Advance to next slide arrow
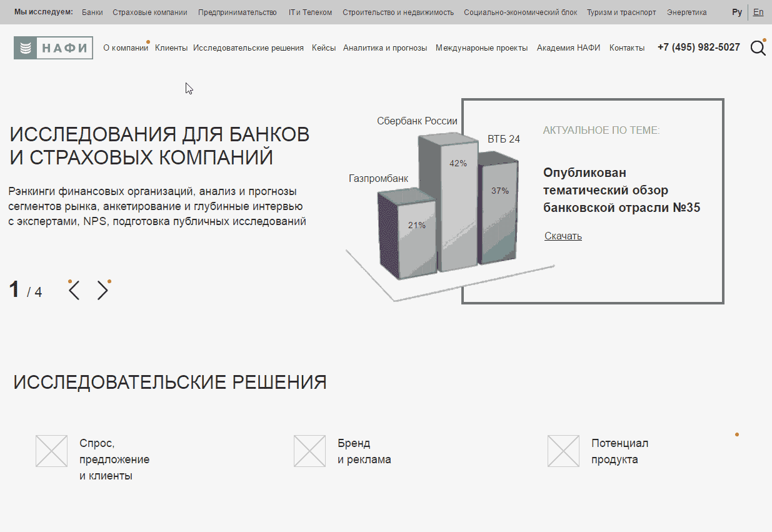The height and width of the screenshot is (532, 772). [x=103, y=291]
